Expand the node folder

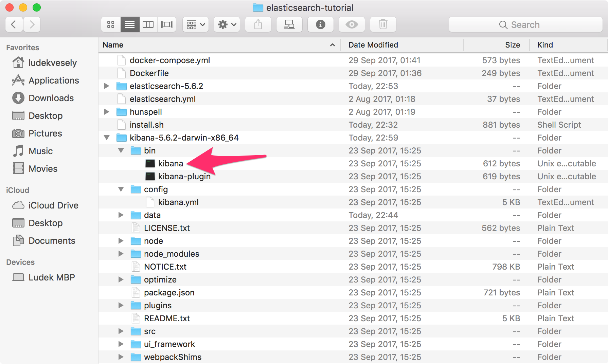coord(121,241)
